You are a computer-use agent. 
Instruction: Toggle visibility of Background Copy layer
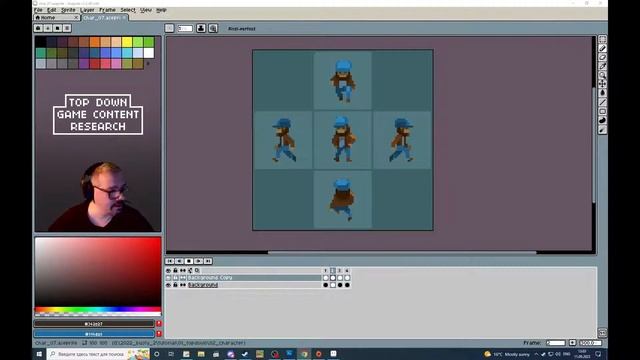[x=168, y=278]
